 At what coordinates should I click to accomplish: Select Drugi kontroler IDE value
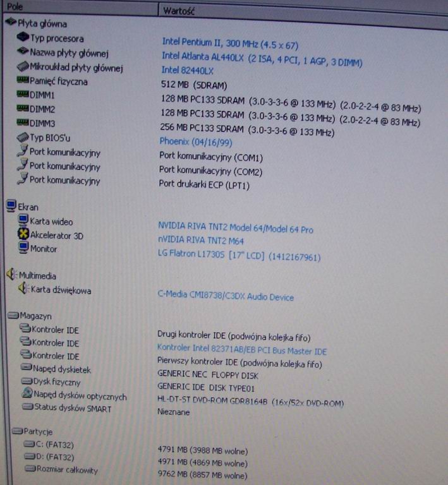click(x=234, y=336)
